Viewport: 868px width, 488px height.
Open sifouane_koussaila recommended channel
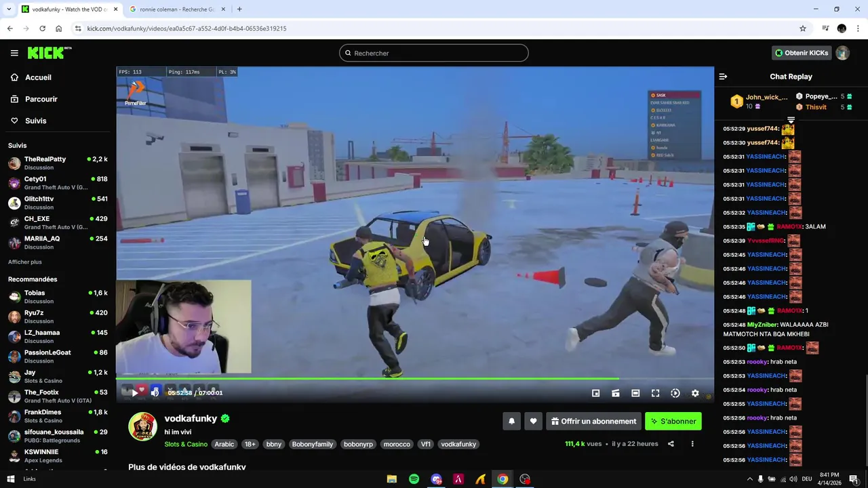coord(58,435)
